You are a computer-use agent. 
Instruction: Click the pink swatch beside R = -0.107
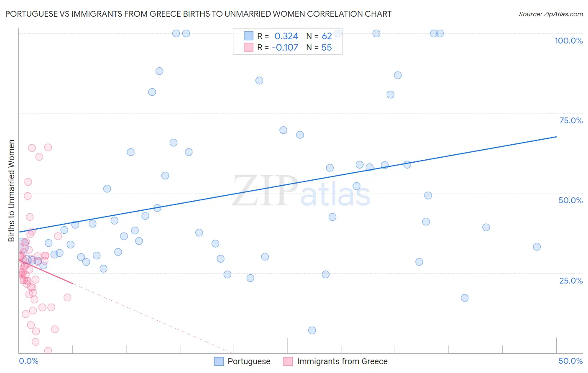click(248, 47)
